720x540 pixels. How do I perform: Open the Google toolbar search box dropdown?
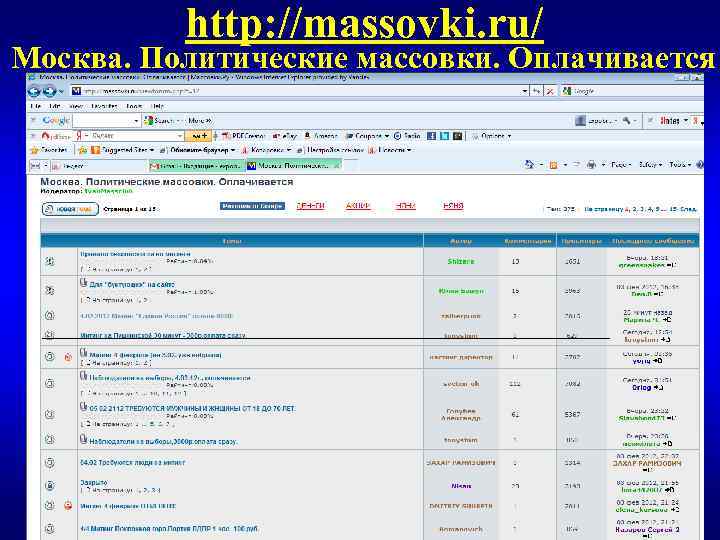pyautogui.click(x=136, y=121)
